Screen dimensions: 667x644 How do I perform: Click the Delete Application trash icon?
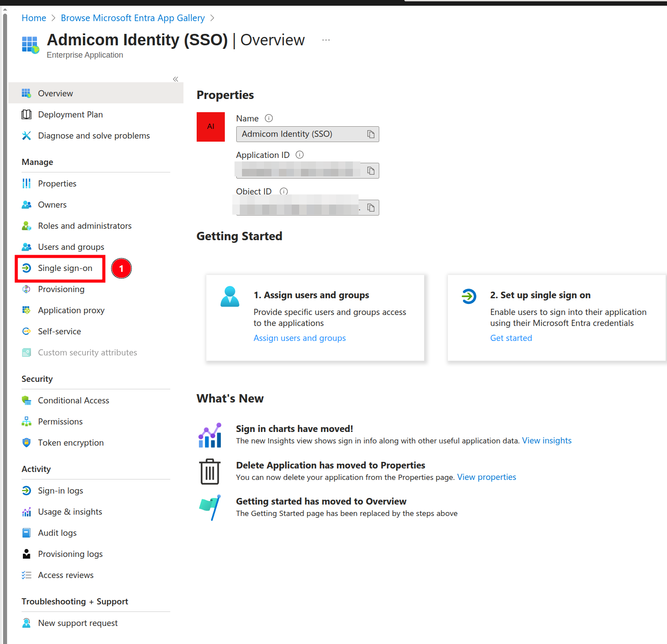210,472
